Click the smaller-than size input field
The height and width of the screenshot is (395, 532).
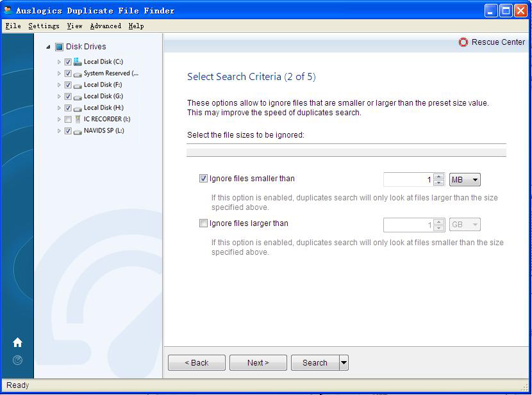coord(408,179)
